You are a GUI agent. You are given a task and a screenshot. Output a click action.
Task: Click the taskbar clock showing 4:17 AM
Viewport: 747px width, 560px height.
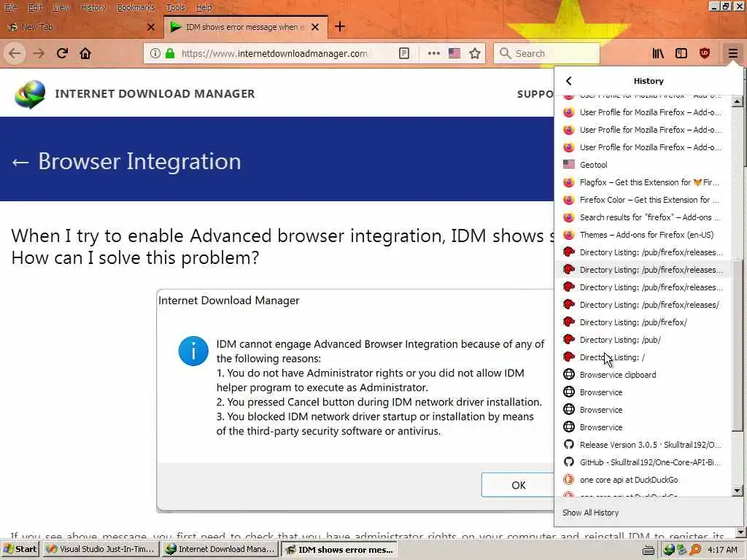click(x=722, y=550)
